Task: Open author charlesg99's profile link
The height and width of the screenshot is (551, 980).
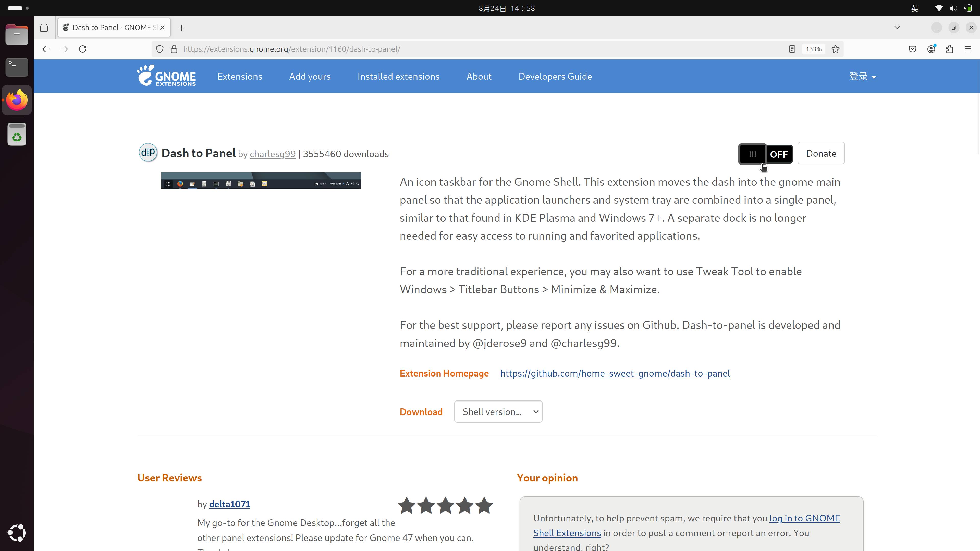Action: point(272,154)
